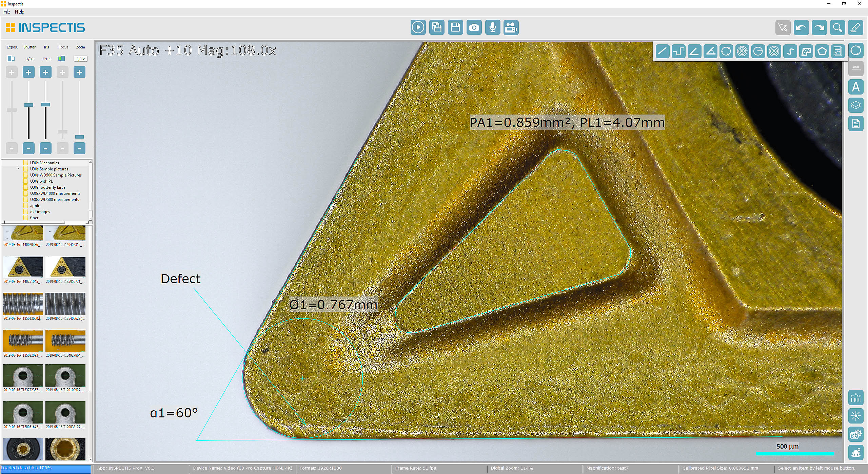Click the save-all multiple disks icon
The image size is (868, 474).
[x=437, y=27]
